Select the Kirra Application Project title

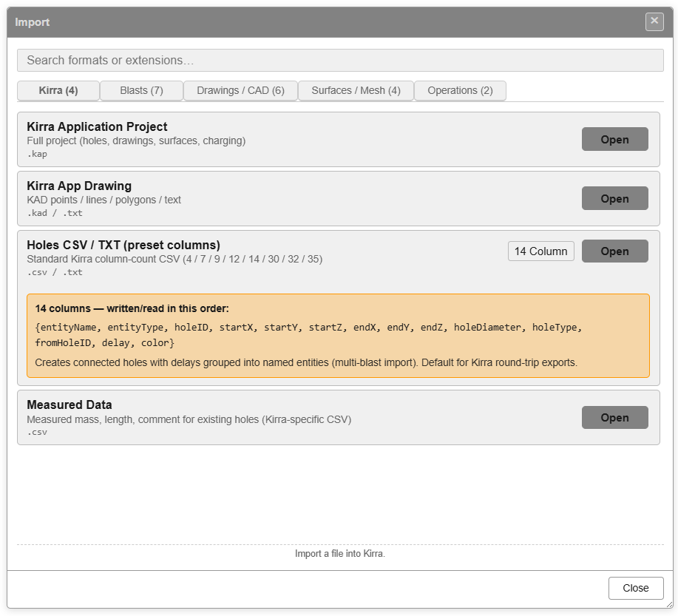tap(97, 126)
